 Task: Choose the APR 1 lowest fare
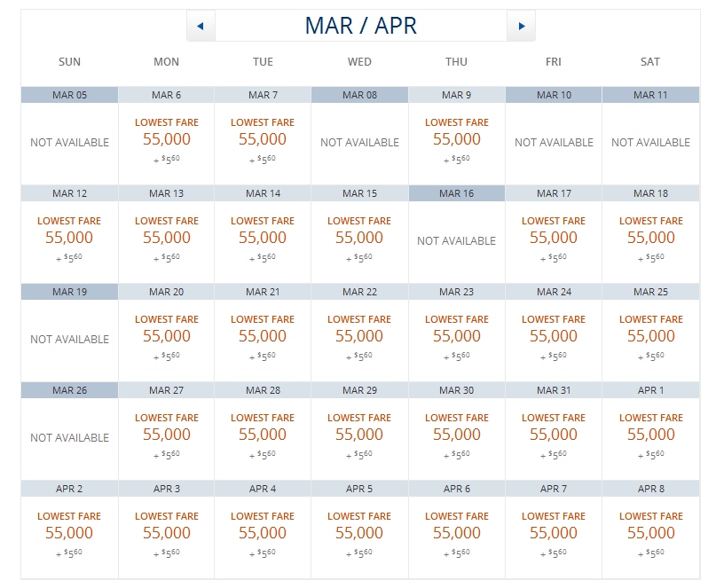point(650,435)
